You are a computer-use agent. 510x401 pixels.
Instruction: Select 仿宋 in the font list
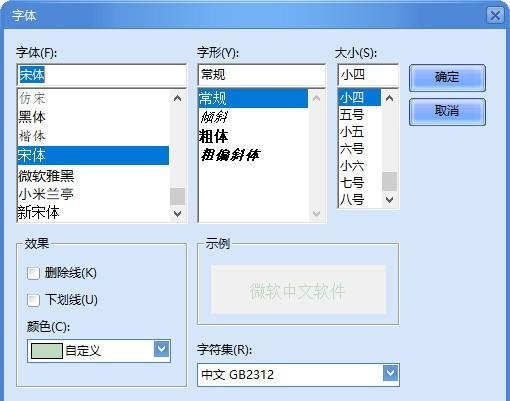93,98
